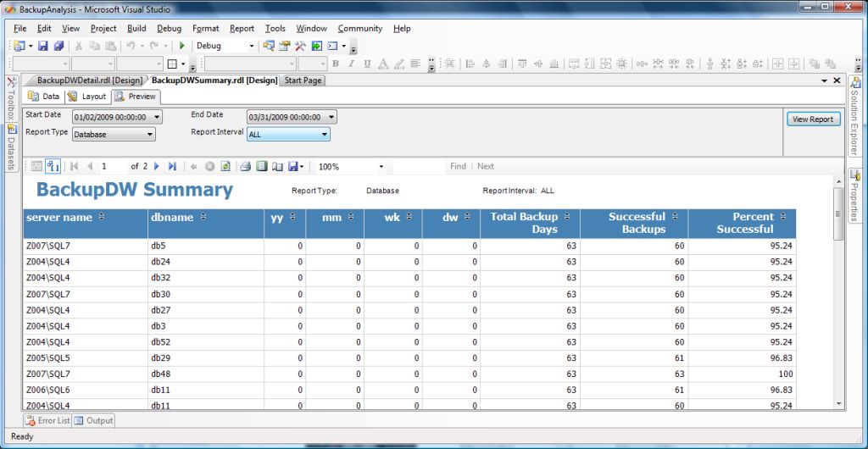Refresh the report preview
Screen dimensions: 868x449
point(225,167)
